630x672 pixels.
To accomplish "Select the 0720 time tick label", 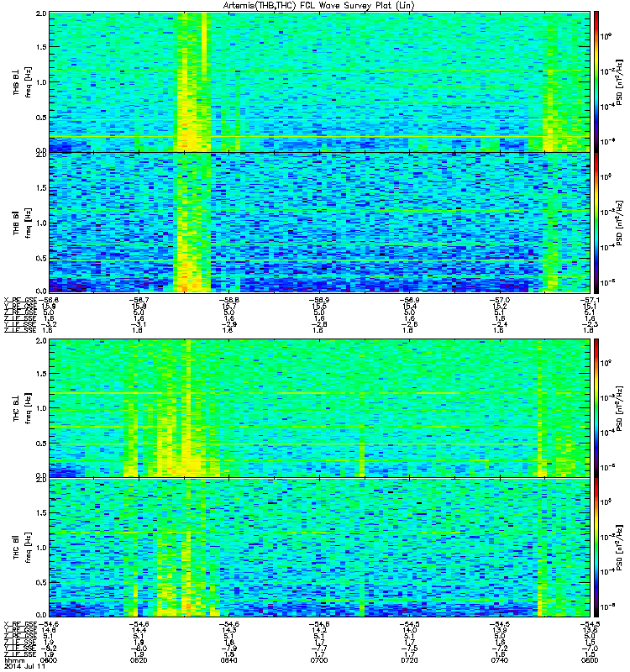I will (x=409, y=660).
